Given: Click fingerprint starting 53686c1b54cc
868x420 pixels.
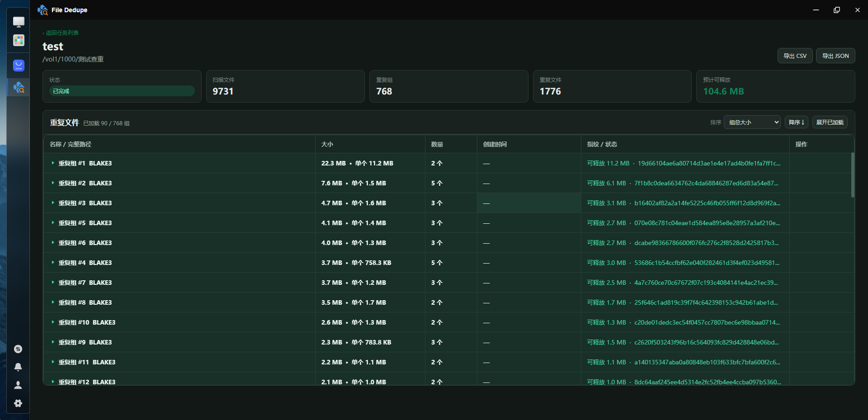Looking at the screenshot, I should (x=707, y=263).
